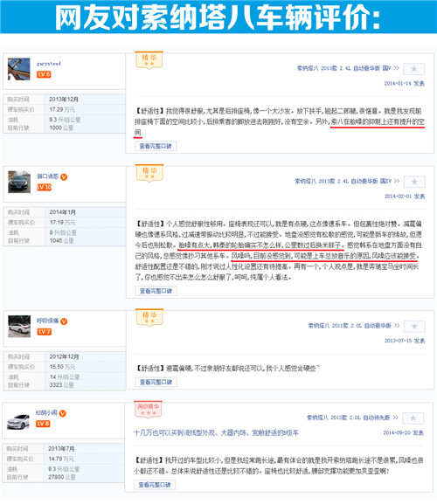
Task: Open the white car avatar of the LV 7 user
Action: point(19,327)
